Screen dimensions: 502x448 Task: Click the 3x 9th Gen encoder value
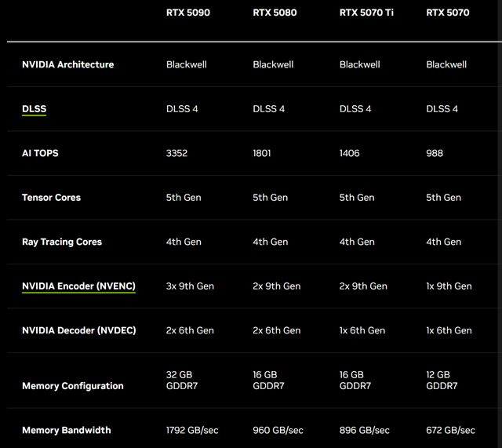point(190,286)
